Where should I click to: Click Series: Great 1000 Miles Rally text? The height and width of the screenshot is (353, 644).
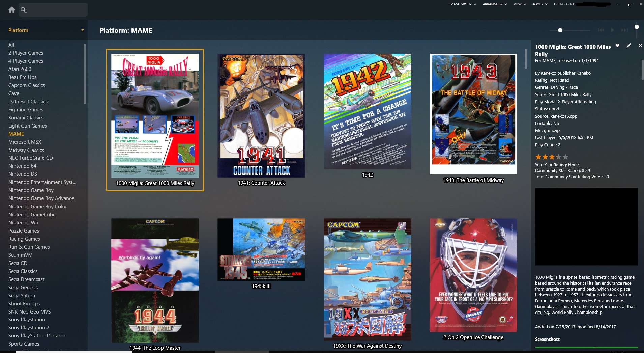click(x=563, y=94)
